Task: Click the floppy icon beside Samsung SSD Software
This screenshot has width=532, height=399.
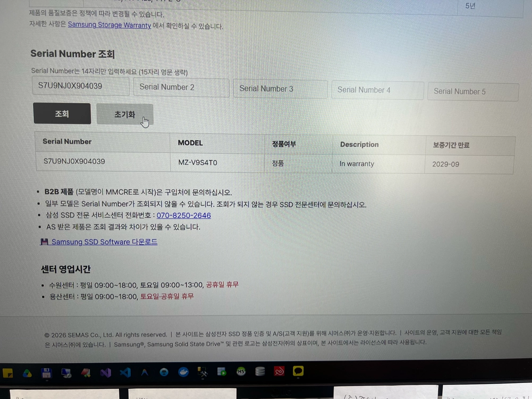Action: [44, 242]
